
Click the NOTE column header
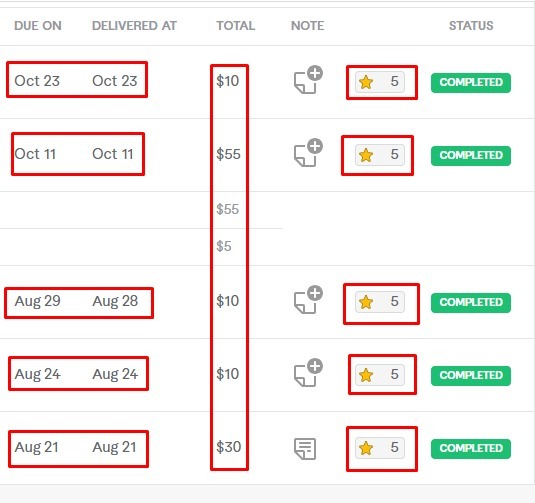(x=307, y=26)
